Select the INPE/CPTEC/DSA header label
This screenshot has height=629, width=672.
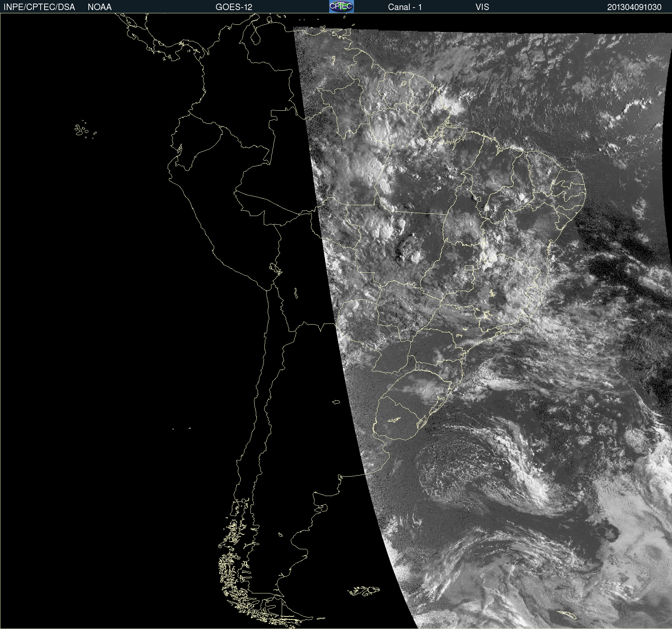pyautogui.click(x=39, y=7)
